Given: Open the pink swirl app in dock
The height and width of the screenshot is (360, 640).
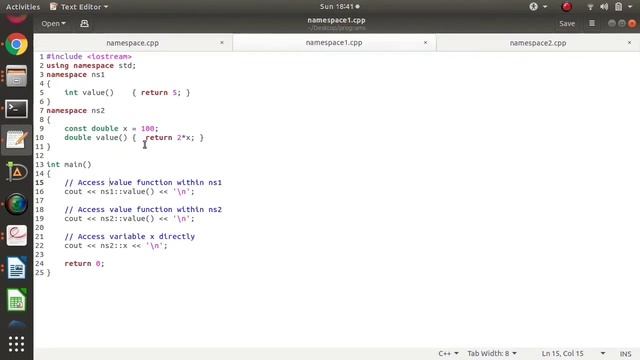Looking at the screenshot, I should pyautogui.click(x=16, y=236).
